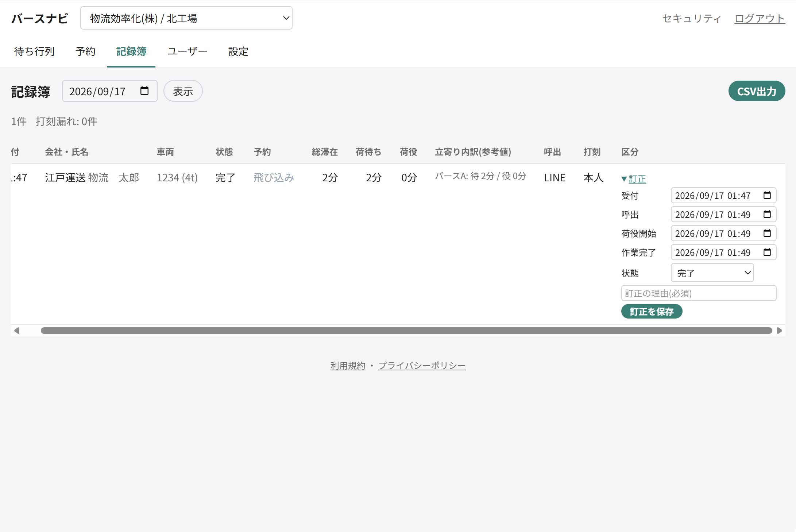Open the セキュリティ link
This screenshot has height=532, width=796.
[x=692, y=18]
